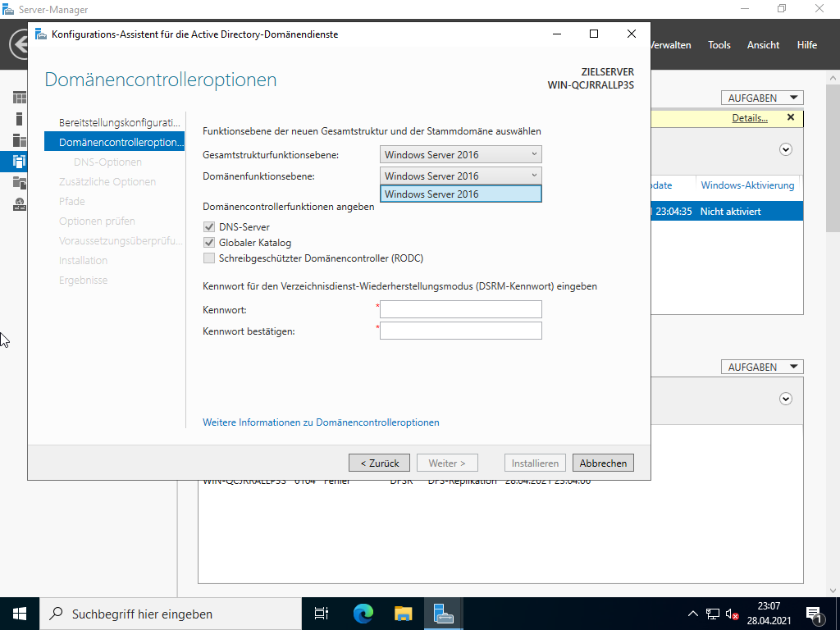This screenshot has width=840, height=630.
Task: Select the highlighted AD DS sidebar icon
Action: pos(19,161)
